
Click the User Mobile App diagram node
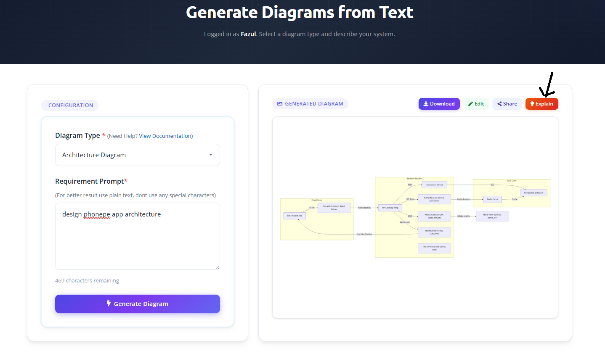[x=295, y=216]
